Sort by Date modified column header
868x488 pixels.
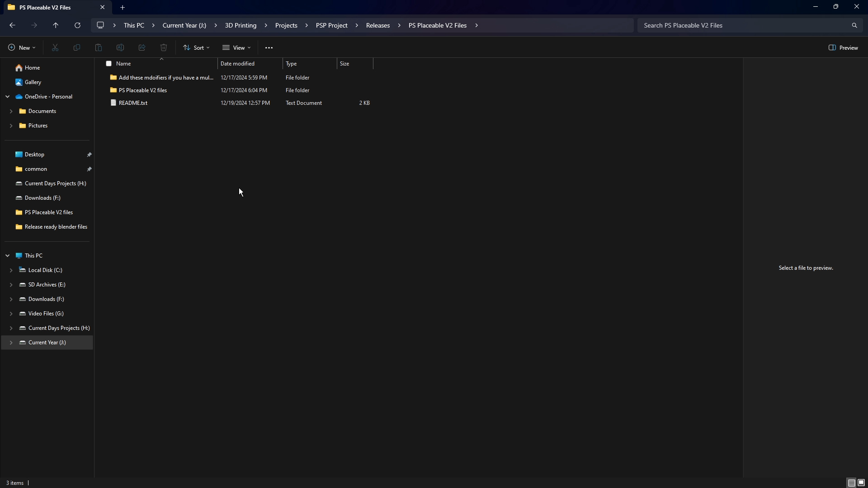237,64
